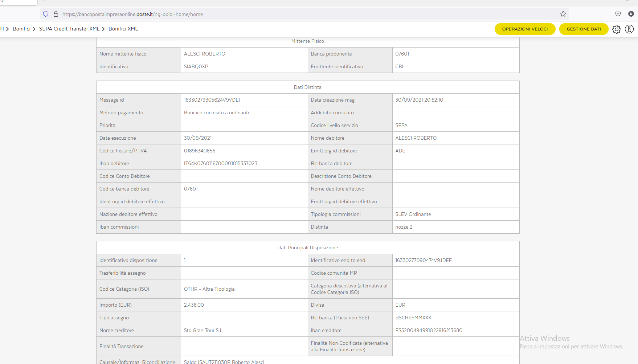Select Message id 16330279305624V9VDEF

pyautogui.click(x=213, y=100)
